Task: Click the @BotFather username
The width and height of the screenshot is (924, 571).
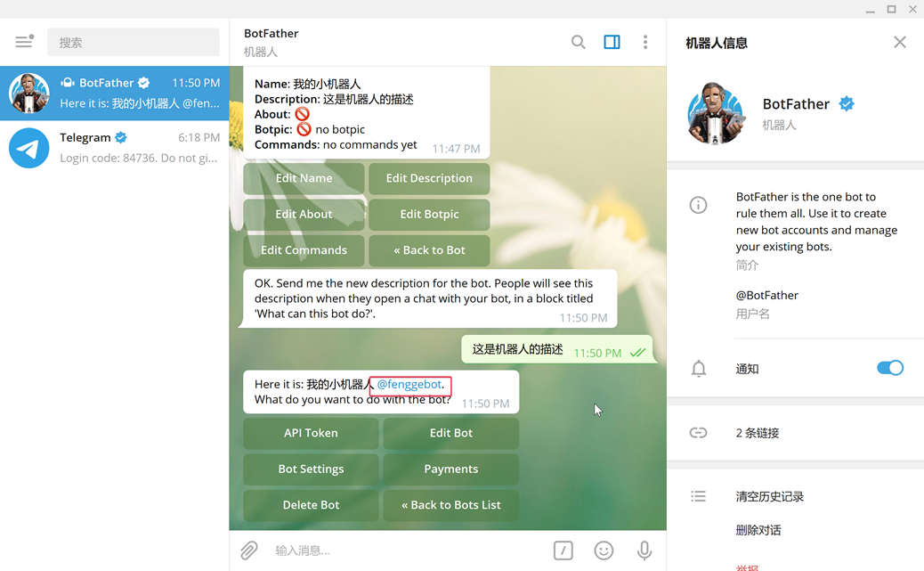Action: tap(766, 295)
